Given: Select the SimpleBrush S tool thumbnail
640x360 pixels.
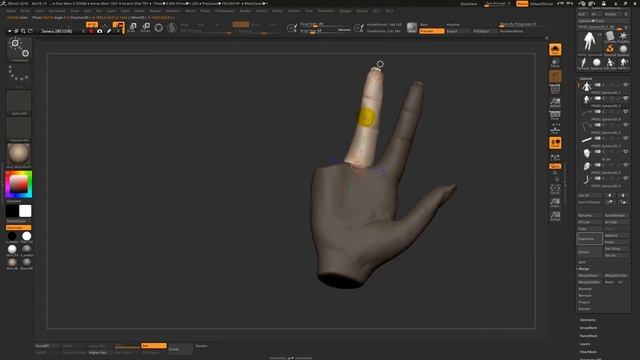Looking at the screenshot, I should tap(610, 49).
